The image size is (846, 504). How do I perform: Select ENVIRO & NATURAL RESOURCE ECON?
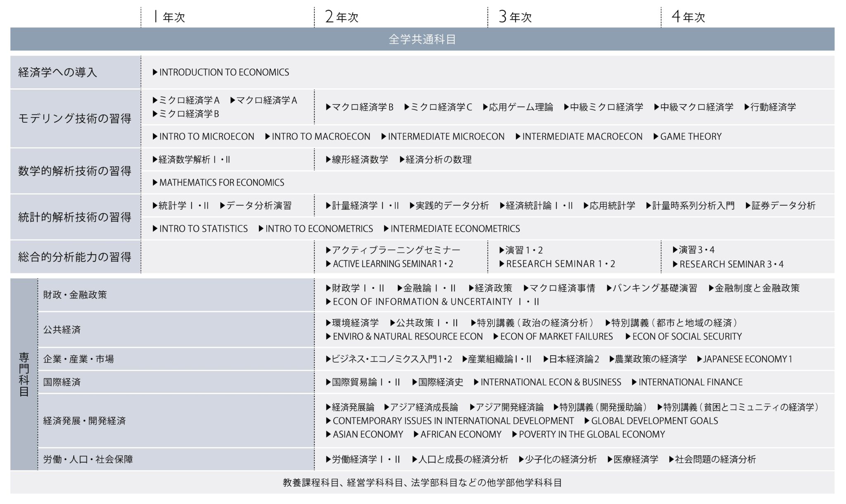404,337
